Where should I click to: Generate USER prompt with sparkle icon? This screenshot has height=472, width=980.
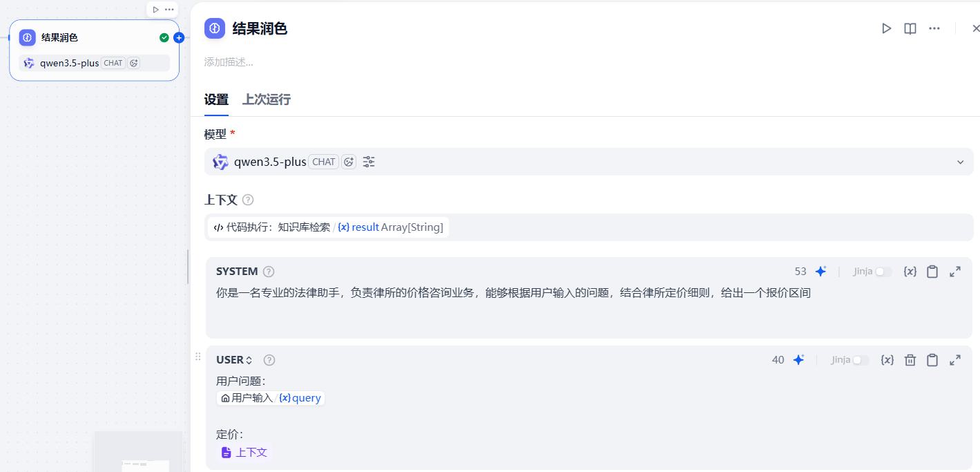(798, 360)
